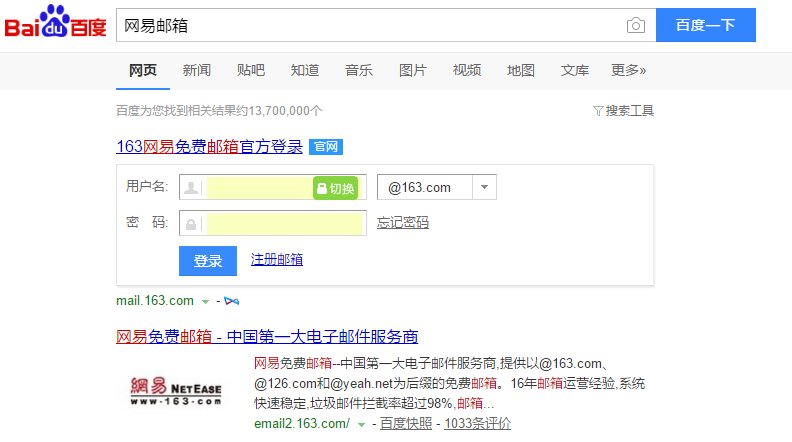Viewport: 792px width, 442px height.
Task: Click the email2.163.com/ URL
Action: pyautogui.click(x=302, y=423)
